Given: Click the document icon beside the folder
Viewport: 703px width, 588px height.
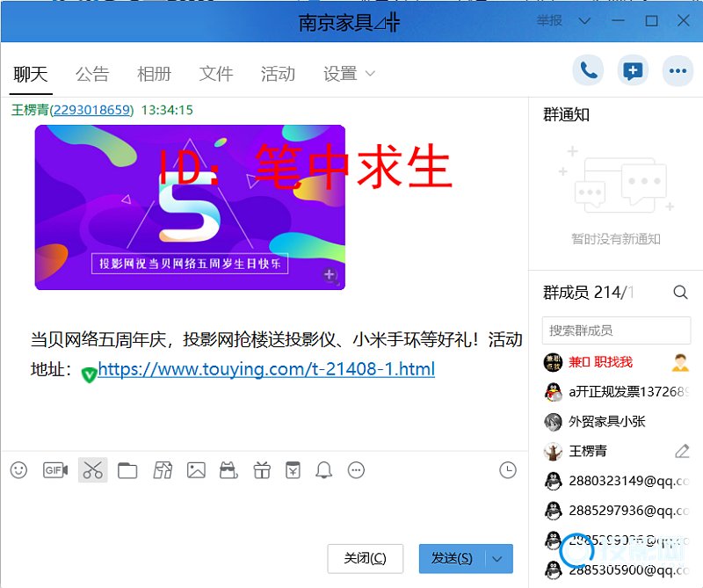Looking at the screenshot, I should (163, 470).
